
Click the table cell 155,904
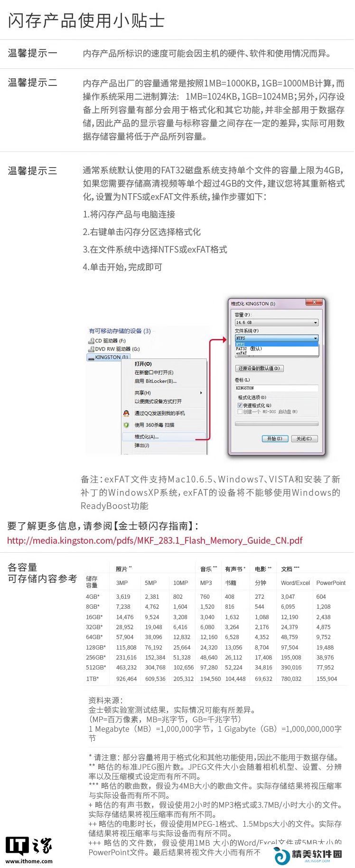pyautogui.click(x=327, y=679)
